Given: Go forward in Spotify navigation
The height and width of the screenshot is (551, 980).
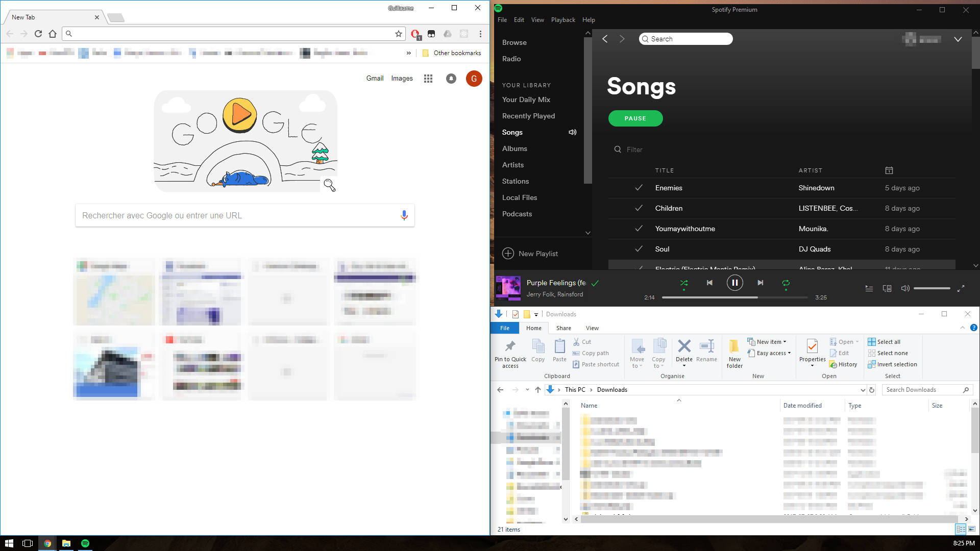Looking at the screenshot, I should click(x=622, y=39).
